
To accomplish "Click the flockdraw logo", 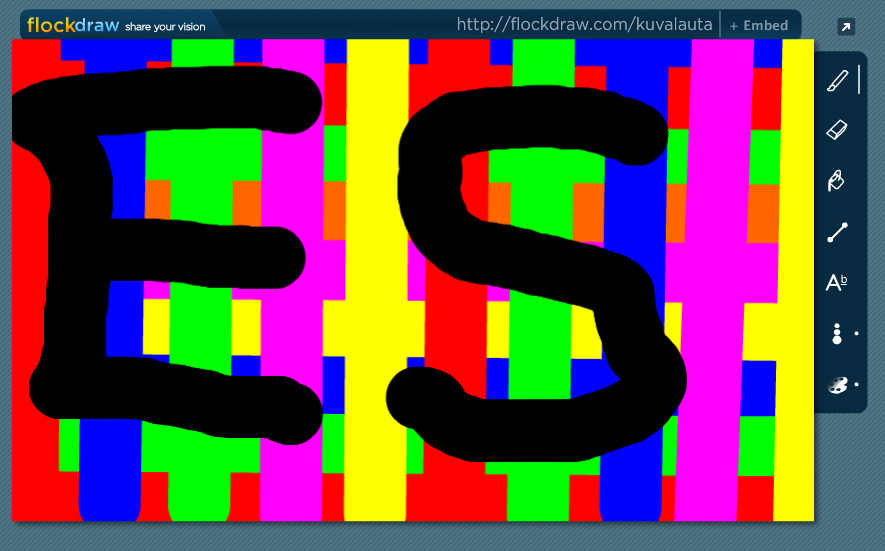I will tap(72, 25).
